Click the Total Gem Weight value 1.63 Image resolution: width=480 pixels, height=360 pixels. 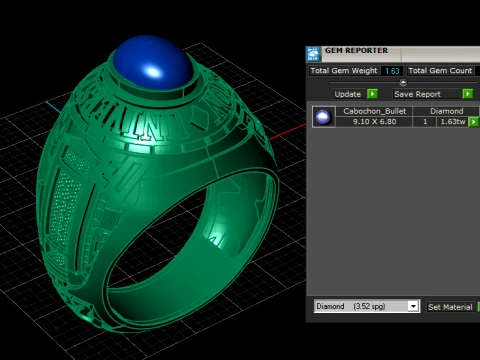[x=392, y=71]
